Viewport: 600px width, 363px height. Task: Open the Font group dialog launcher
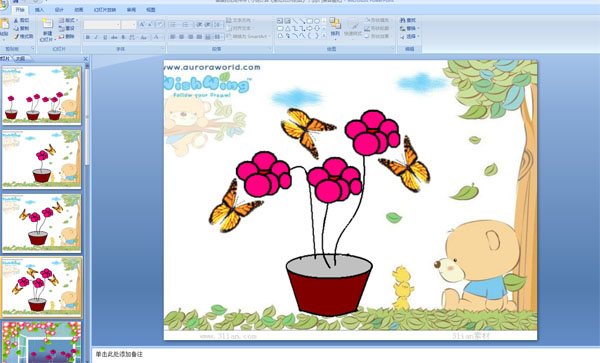click(163, 49)
